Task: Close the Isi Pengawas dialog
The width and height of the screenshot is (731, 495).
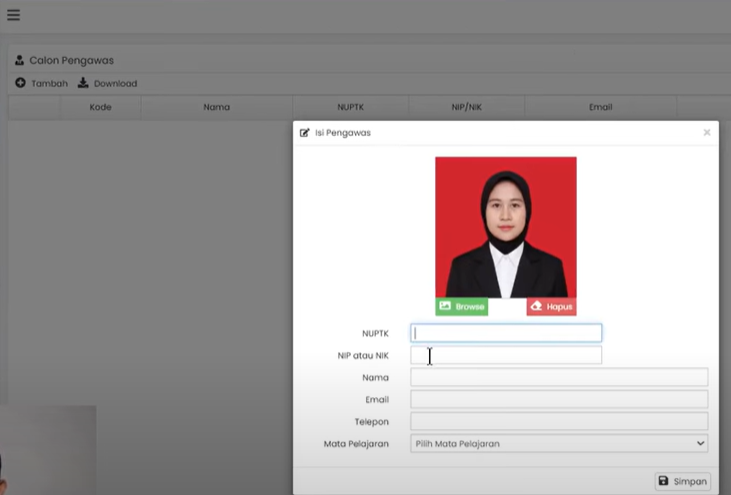Action: [x=707, y=132]
